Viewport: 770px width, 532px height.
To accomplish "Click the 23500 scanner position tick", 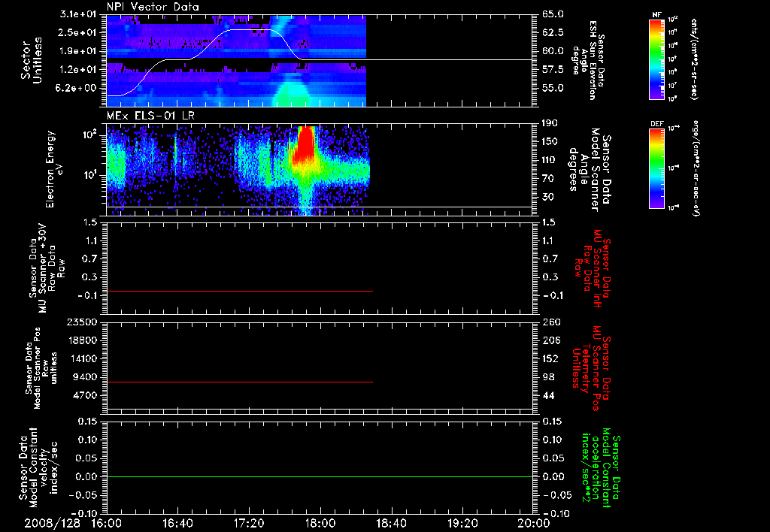I will (83, 322).
